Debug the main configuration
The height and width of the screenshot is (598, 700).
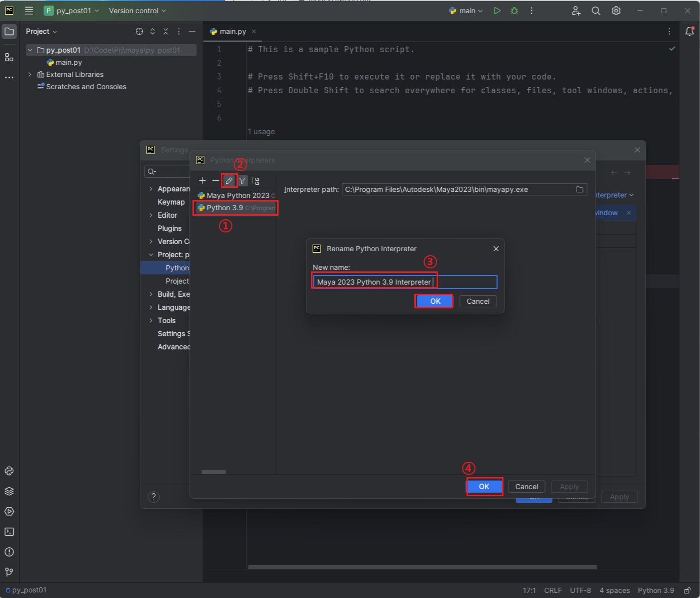pyautogui.click(x=514, y=11)
